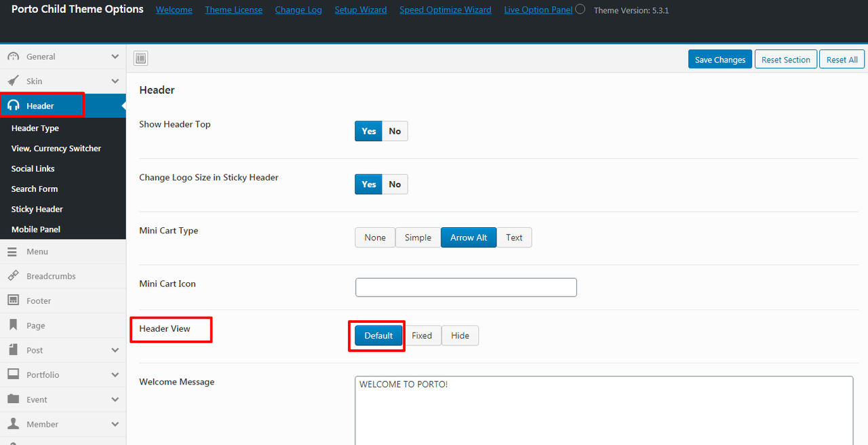
Task: Select Simple Mini Cart Type
Action: pos(418,237)
